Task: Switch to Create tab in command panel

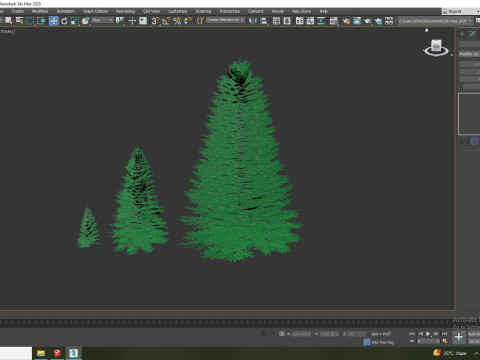Action: (x=462, y=34)
